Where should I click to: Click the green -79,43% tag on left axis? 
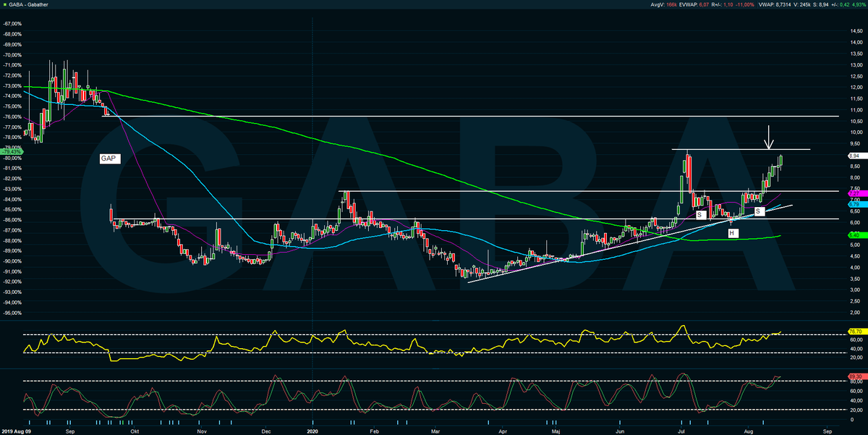pos(12,151)
